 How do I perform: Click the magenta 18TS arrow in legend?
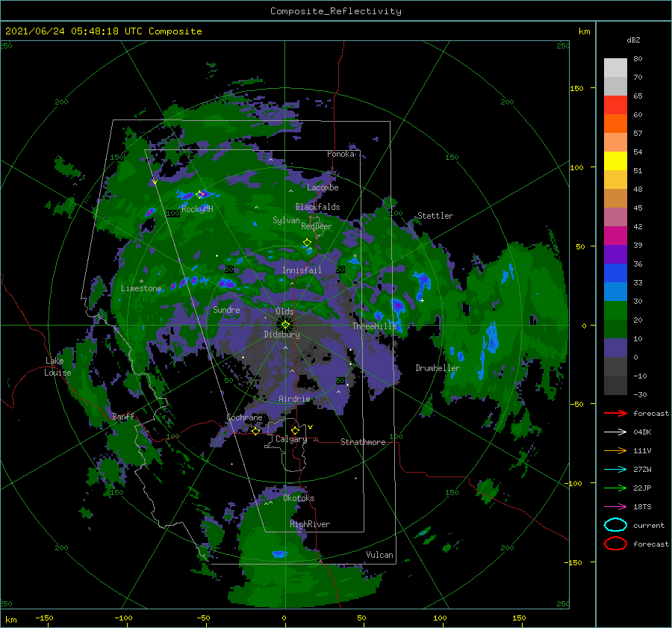tap(615, 507)
